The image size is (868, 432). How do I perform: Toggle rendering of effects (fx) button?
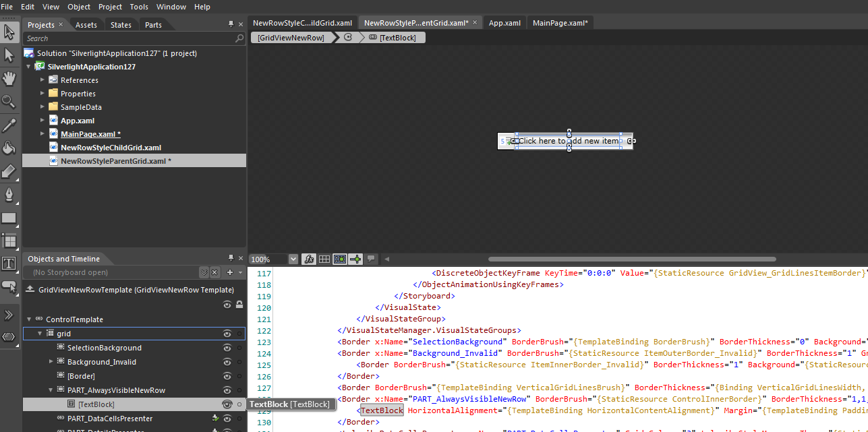(x=308, y=259)
